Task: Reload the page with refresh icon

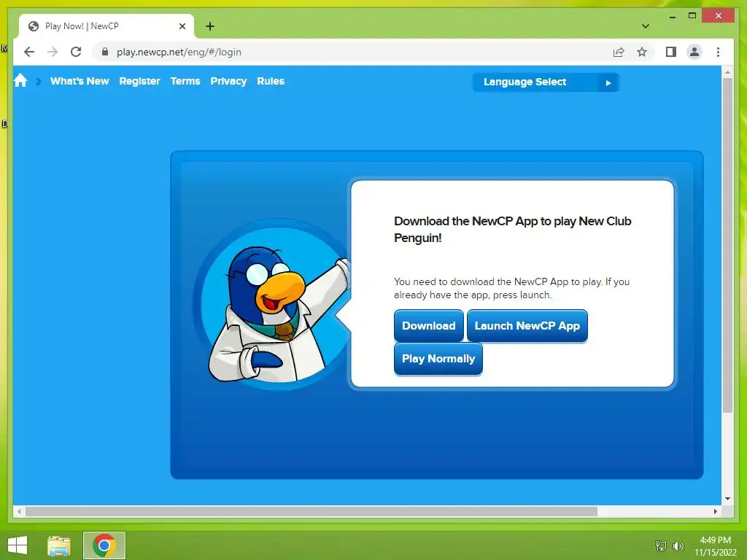Action: click(x=76, y=52)
